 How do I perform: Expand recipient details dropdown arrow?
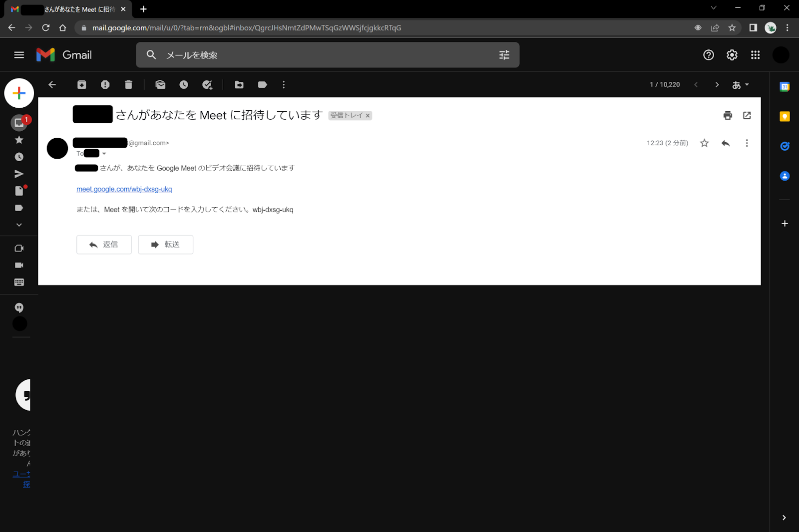point(104,154)
